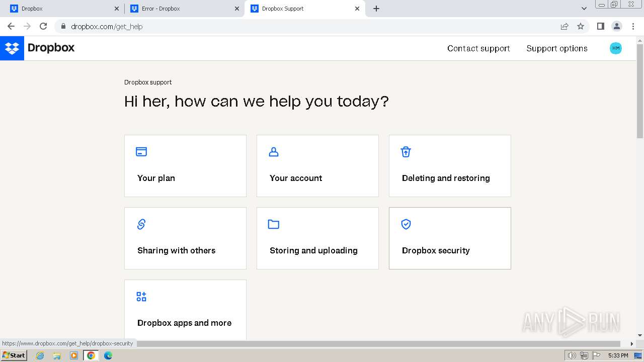View the site lock icon info
Viewport: 644px width, 362px height.
pyautogui.click(x=63, y=26)
